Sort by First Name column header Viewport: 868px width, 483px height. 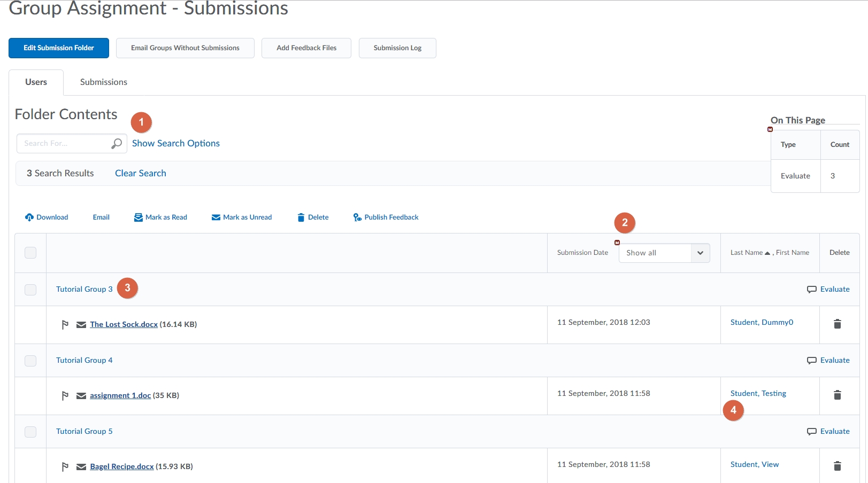(793, 253)
